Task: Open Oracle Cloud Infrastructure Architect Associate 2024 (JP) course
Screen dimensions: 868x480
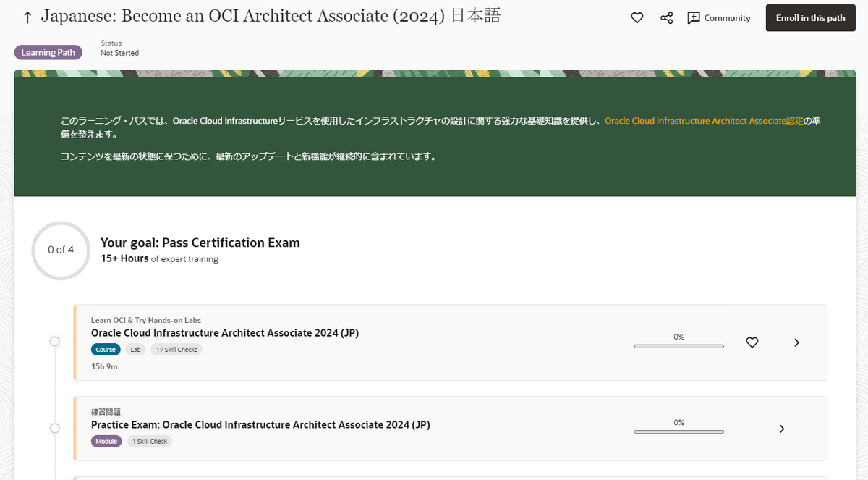Action: [x=225, y=333]
